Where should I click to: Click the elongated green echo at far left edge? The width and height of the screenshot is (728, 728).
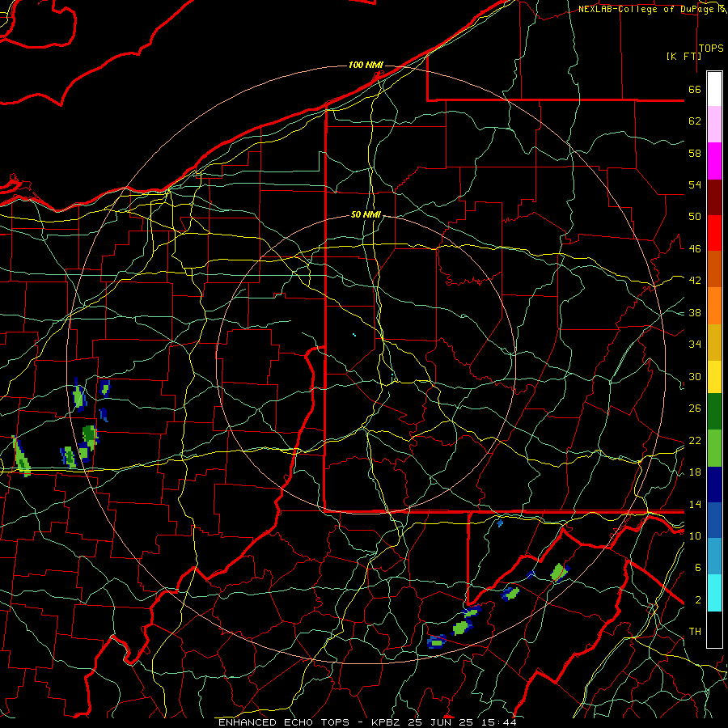pos(21,457)
